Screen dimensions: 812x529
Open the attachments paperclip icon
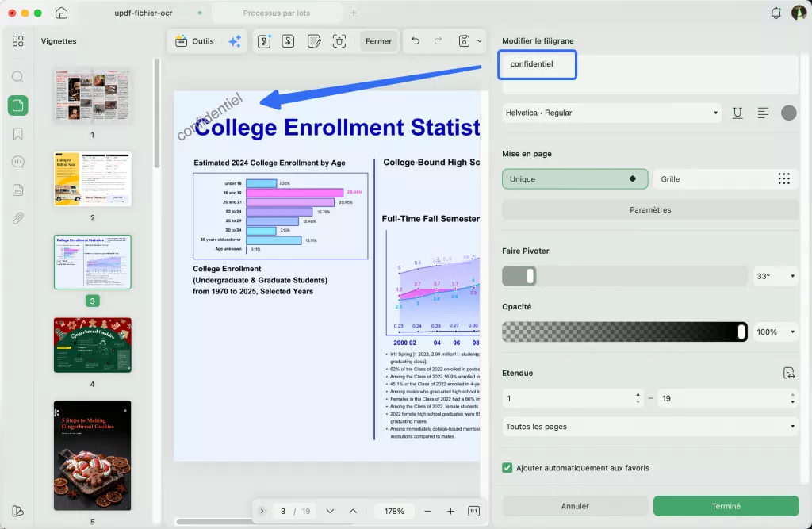click(17, 218)
